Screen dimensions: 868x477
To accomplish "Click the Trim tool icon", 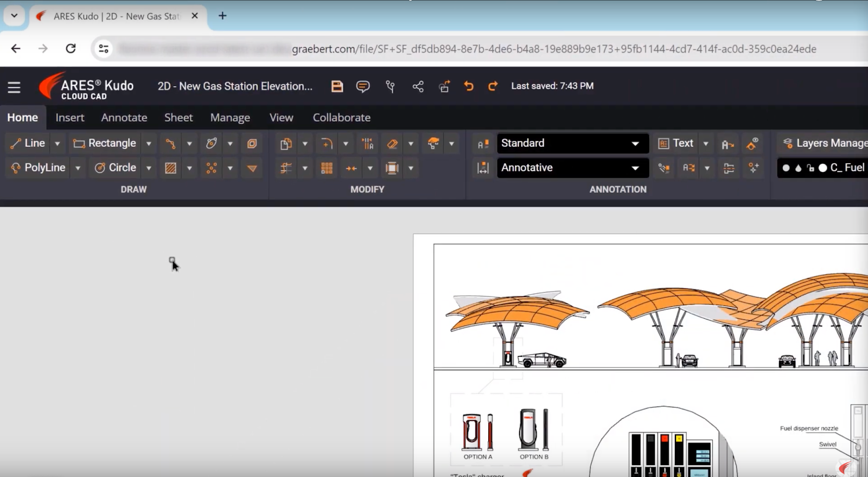I will [286, 168].
